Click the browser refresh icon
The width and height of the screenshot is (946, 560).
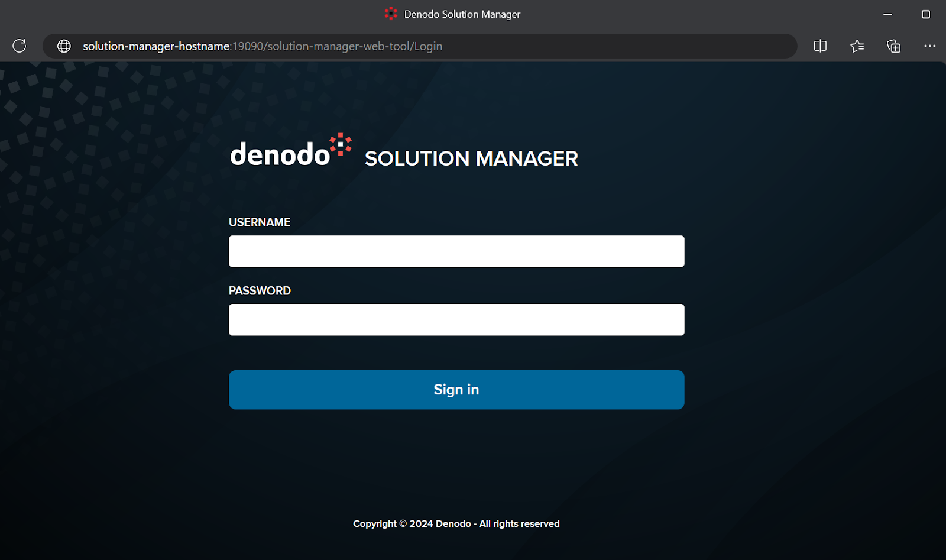click(x=20, y=46)
